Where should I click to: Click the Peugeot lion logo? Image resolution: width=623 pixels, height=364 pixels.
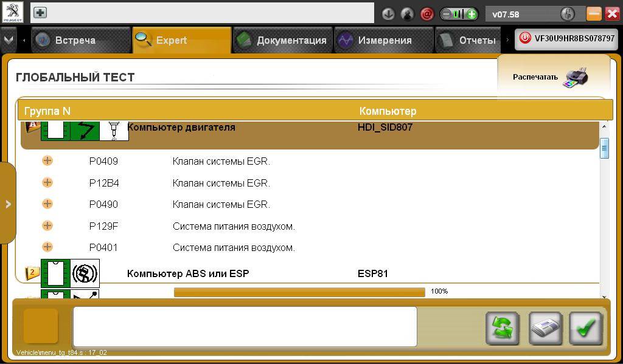(12, 12)
